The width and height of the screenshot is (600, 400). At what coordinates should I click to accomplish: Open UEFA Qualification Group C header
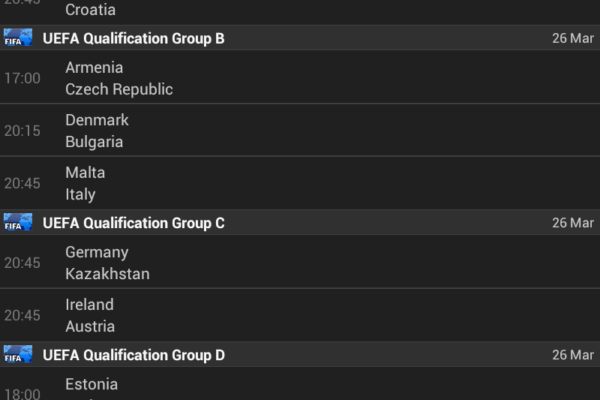point(134,222)
